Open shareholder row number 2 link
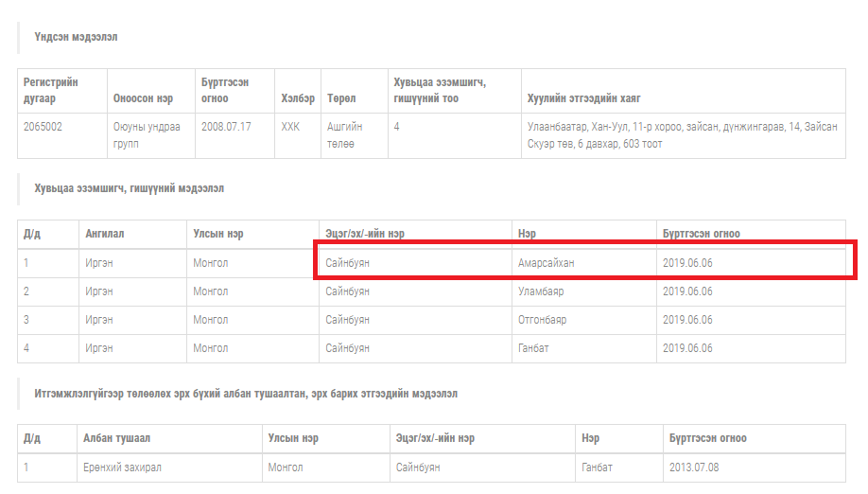This screenshot has height=494, width=868. [x=26, y=291]
